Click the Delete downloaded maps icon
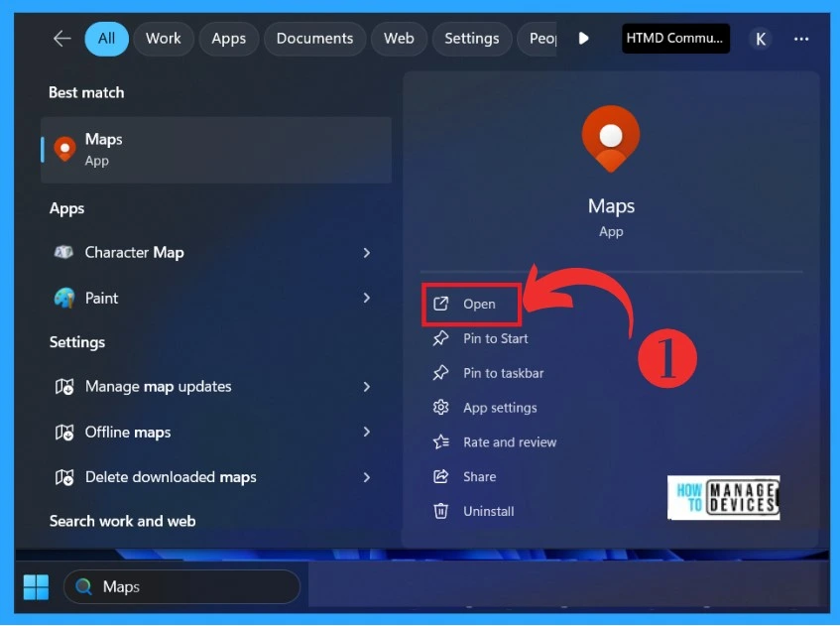This screenshot has width=840, height=626. coord(64,477)
